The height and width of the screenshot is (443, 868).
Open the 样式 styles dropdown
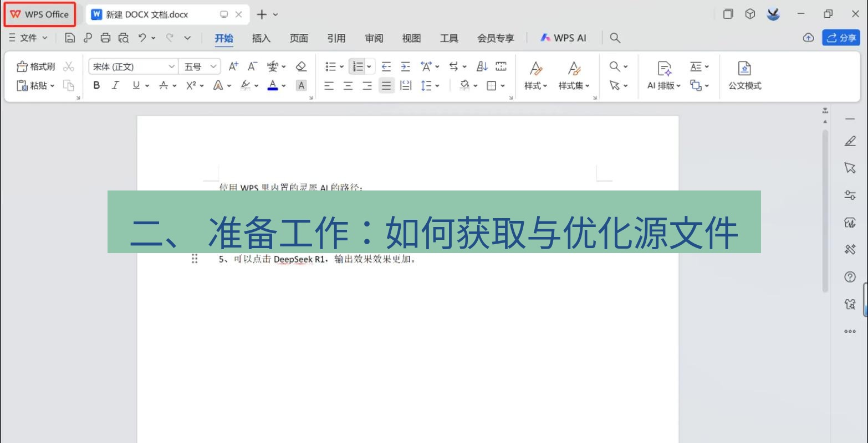535,75
